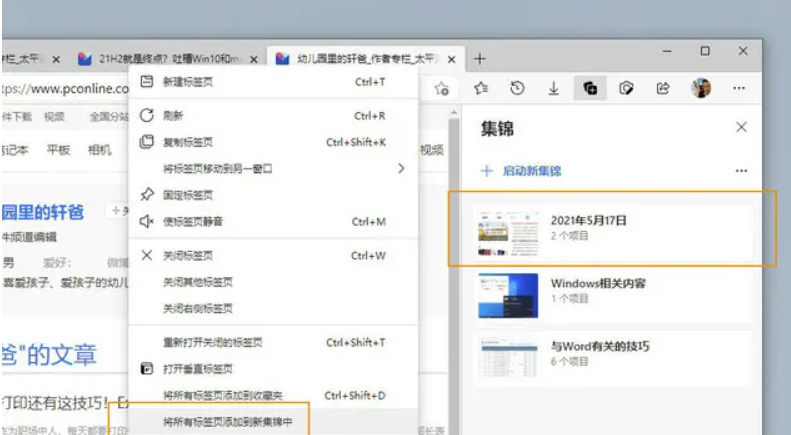The image size is (791, 435).
Task: Select 关闭标签页 menu entry
Action: (273, 256)
